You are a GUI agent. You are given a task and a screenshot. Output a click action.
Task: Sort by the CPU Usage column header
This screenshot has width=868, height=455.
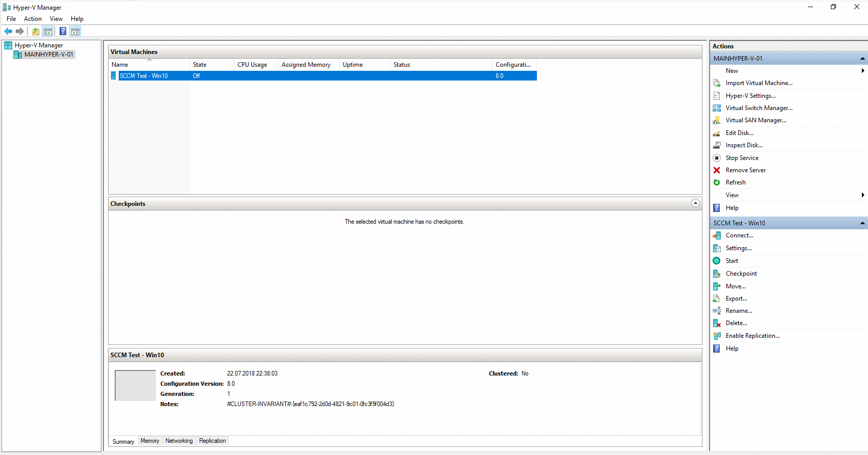coord(256,65)
